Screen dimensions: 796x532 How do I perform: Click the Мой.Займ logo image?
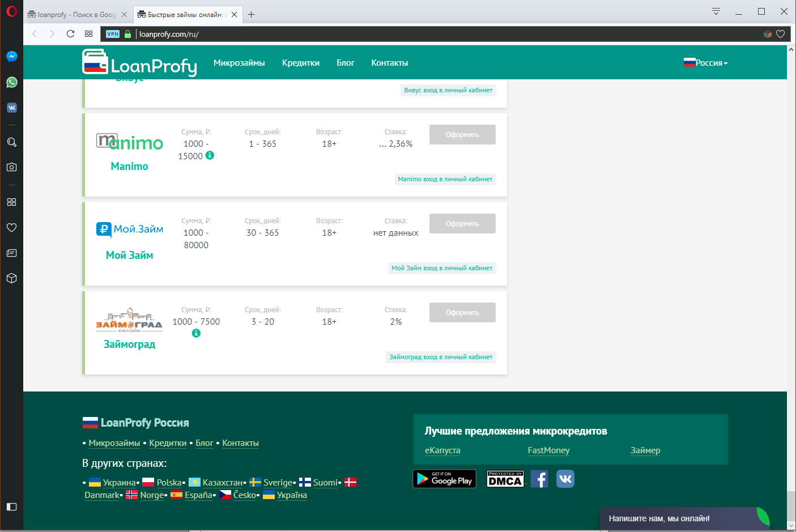click(x=130, y=229)
